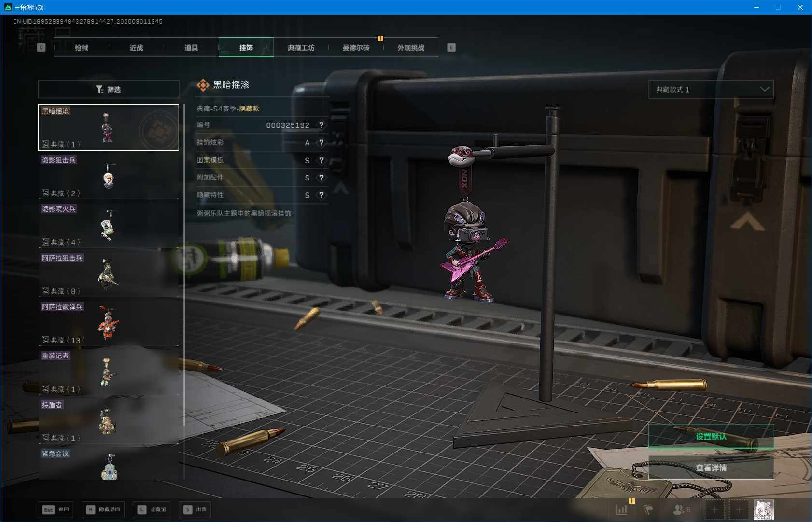Select the 挂饰 tab

click(x=246, y=48)
